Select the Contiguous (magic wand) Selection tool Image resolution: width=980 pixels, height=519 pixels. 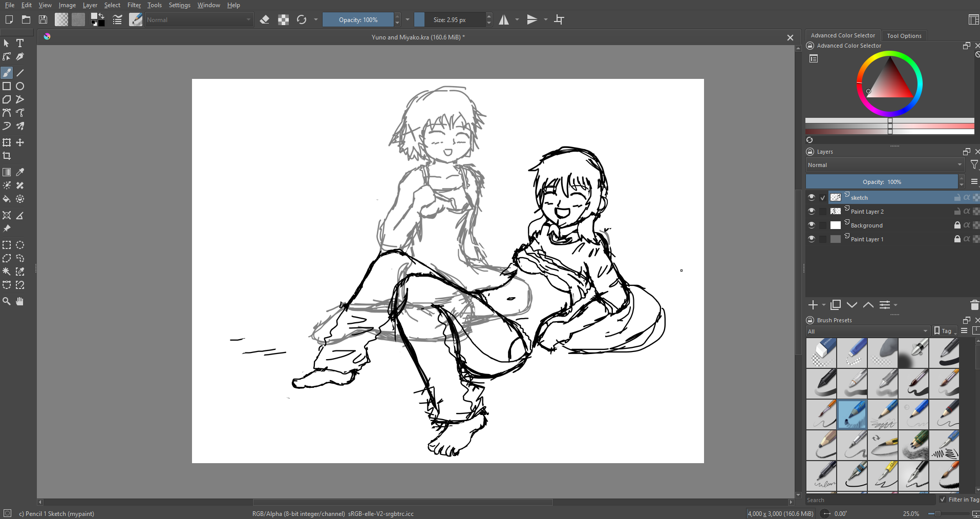(7, 272)
